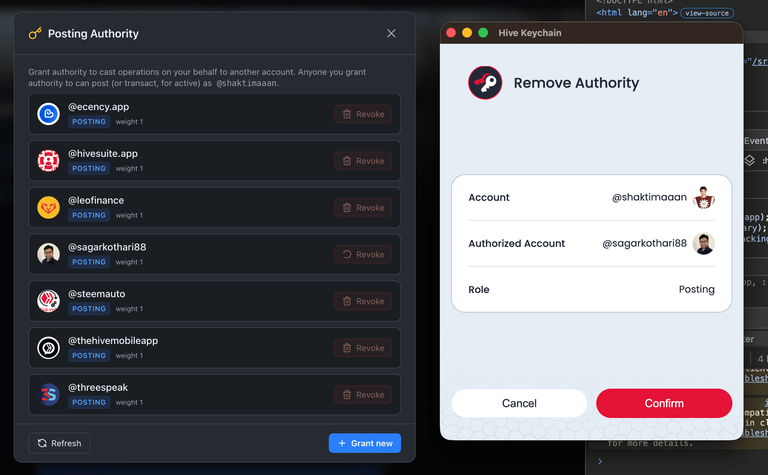This screenshot has width=768, height=475.
Task: Click the POSTING badge under @leofinance
Action: coord(89,215)
